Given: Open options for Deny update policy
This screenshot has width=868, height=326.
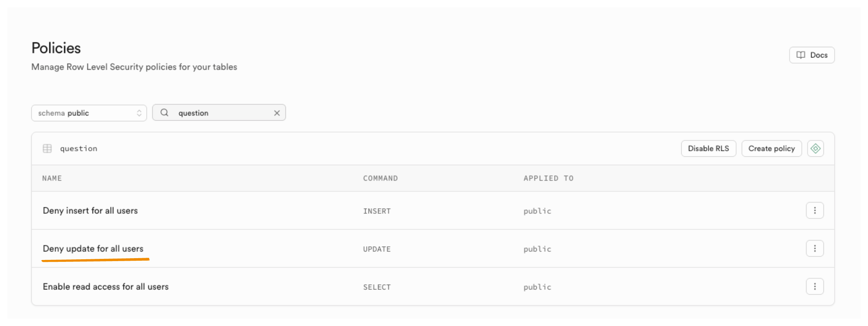Looking at the screenshot, I should [815, 249].
